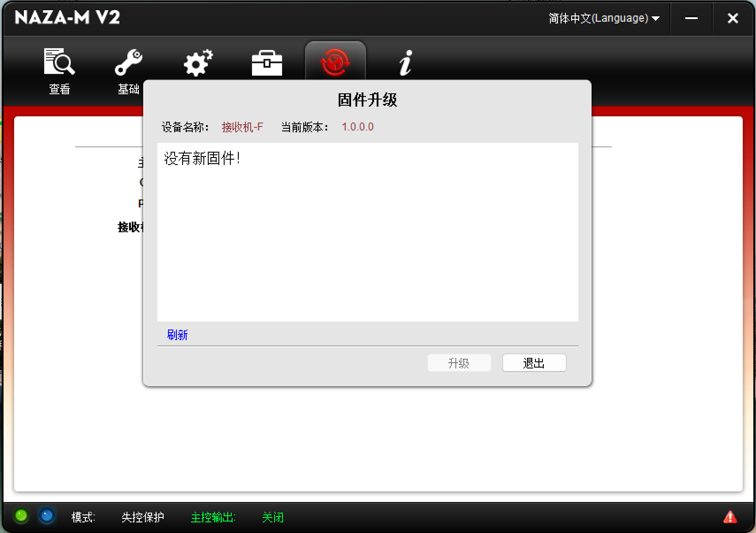The image size is (756, 533).
Task: Click the red warning triangle icon
Action: 730,517
